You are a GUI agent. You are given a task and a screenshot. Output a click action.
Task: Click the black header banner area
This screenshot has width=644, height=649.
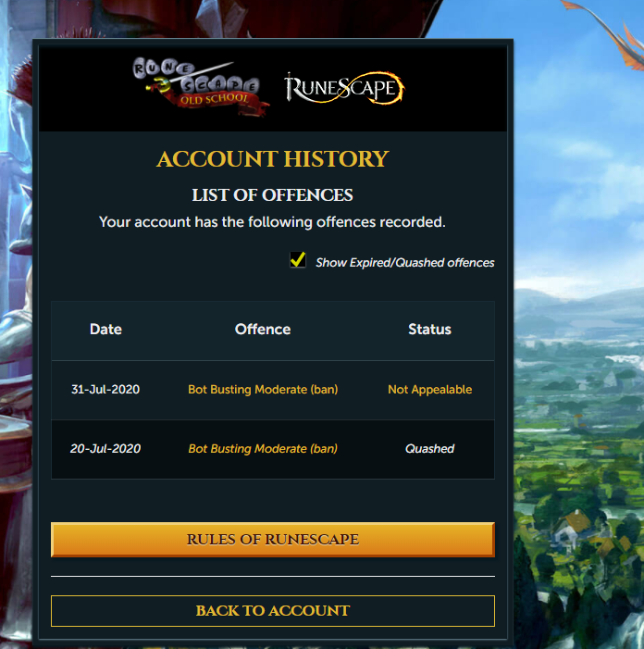(x=273, y=89)
